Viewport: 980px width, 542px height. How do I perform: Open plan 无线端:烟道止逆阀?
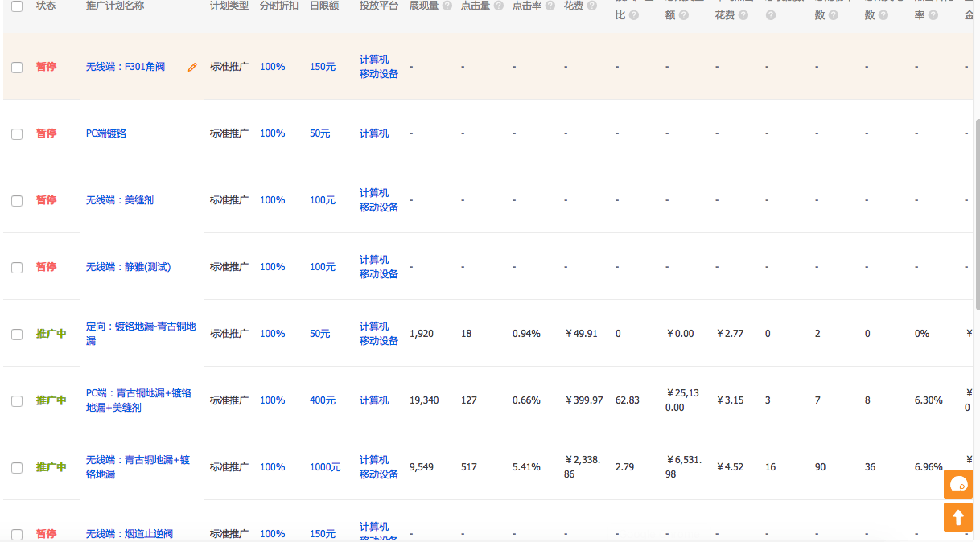[x=130, y=534]
